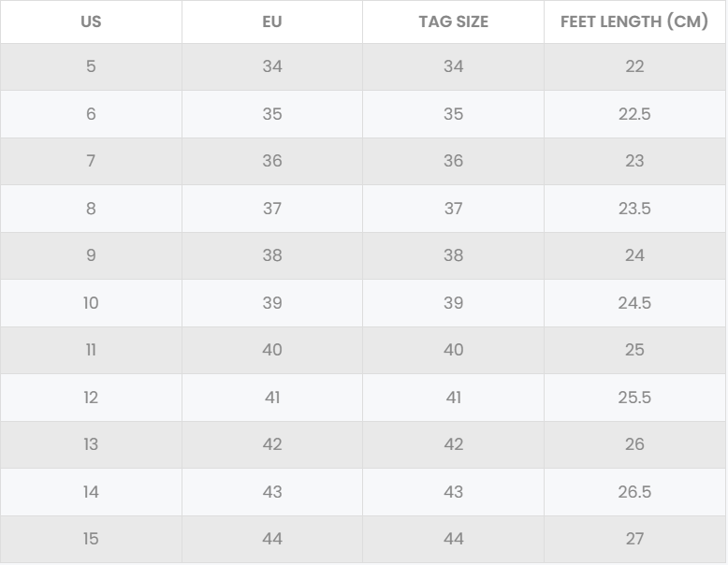Select the 22.5 feet length cell

click(634, 114)
